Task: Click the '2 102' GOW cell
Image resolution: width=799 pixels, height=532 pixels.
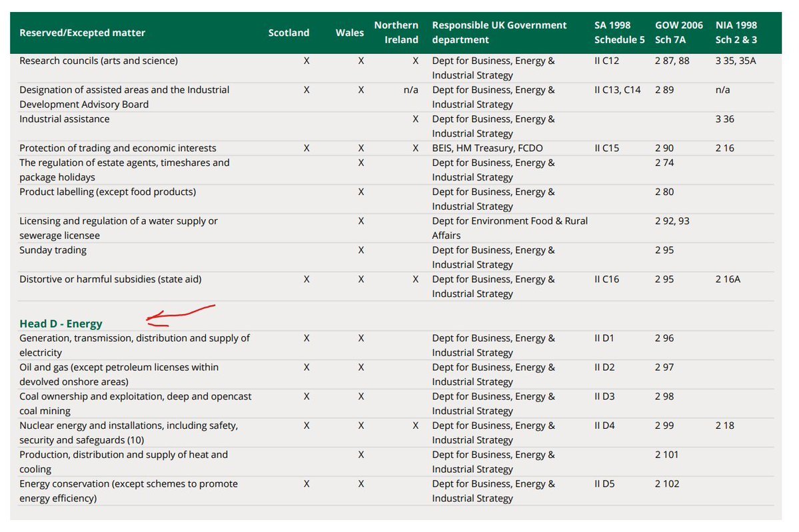Action: point(667,483)
